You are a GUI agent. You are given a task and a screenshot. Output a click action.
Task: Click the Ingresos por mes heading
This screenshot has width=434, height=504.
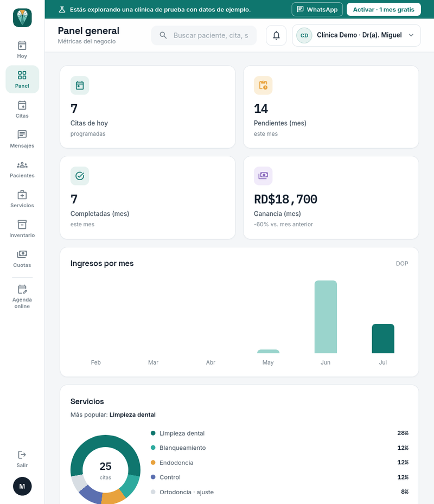(102, 263)
